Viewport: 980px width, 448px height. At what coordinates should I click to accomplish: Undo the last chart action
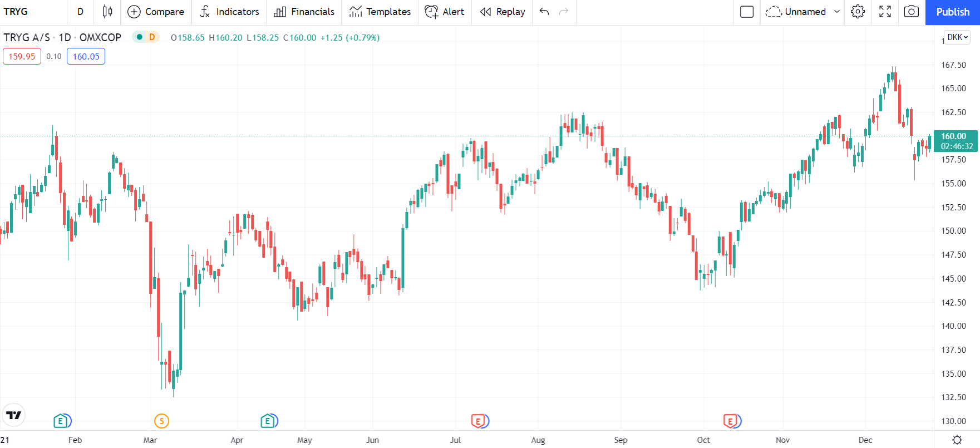(544, 12)
